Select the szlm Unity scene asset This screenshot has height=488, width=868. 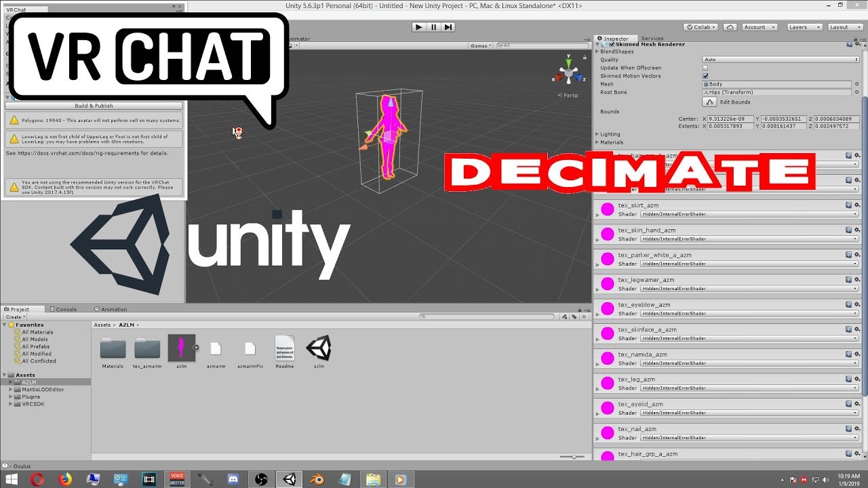(319, 352)
